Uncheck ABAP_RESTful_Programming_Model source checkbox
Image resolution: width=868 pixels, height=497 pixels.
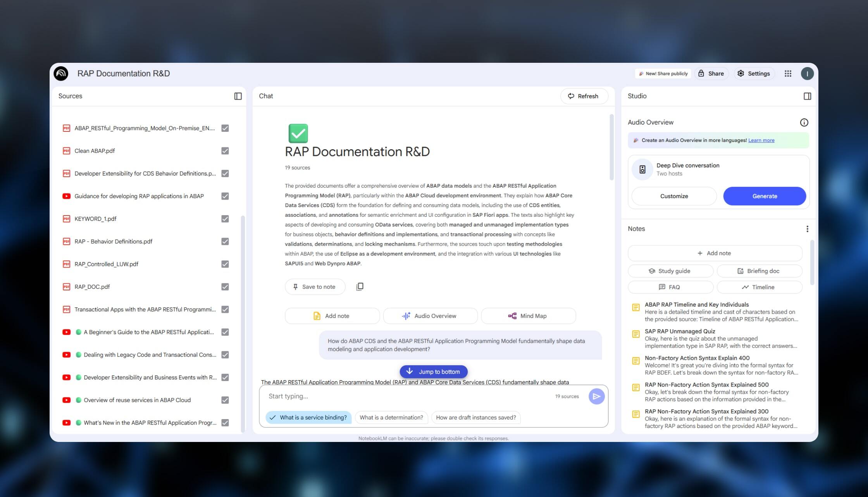click(225, 128)
